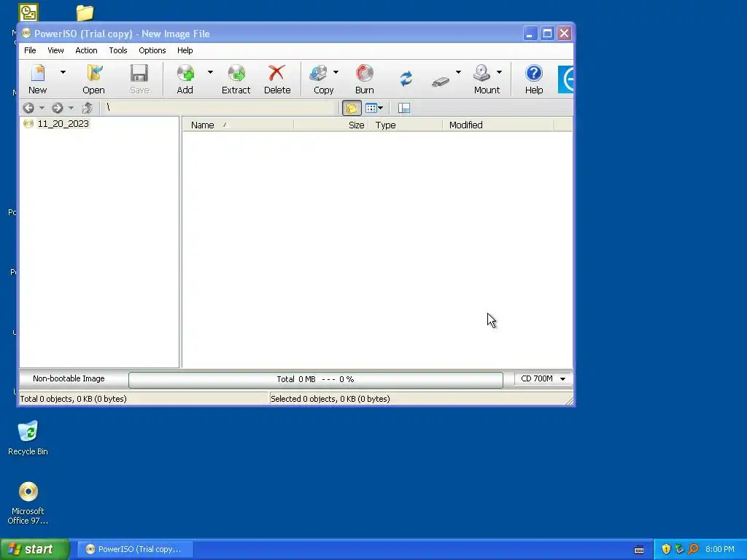
Task: Sort by the Type column header
Action: tap(406, 125)
